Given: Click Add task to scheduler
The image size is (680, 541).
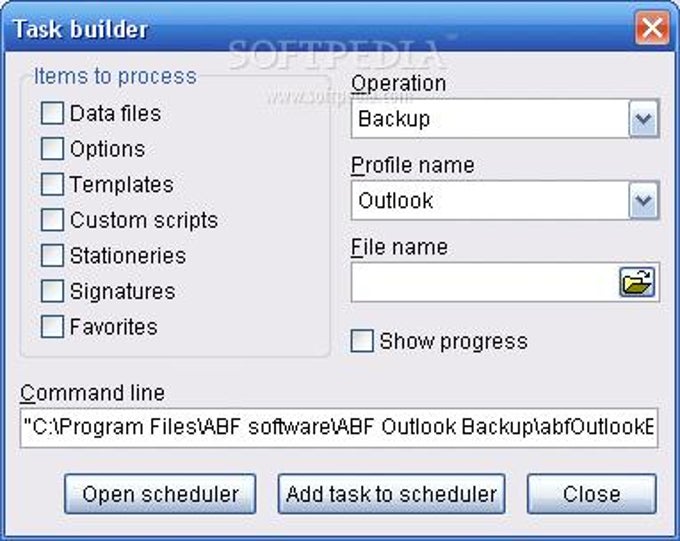Looking at the screenshot, I should [x=391, y=494].
